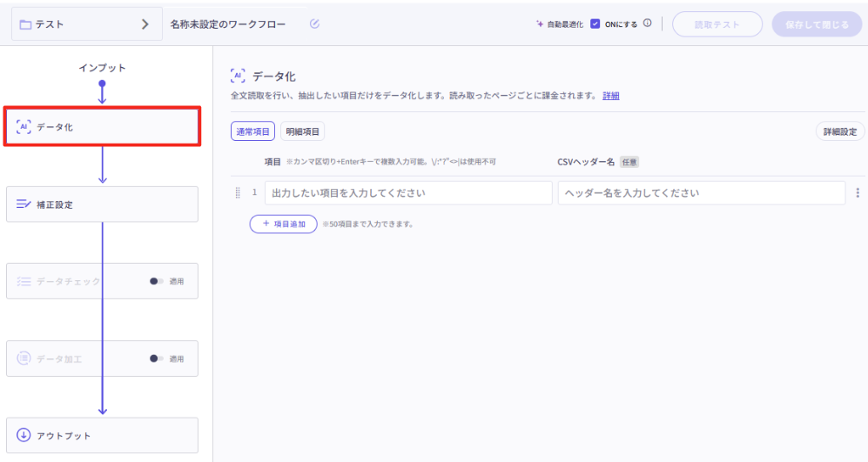Click the three-dot menu icon on row 1
Screen dimensions: 868x462
pyautogui.click(x=858, y=193)
